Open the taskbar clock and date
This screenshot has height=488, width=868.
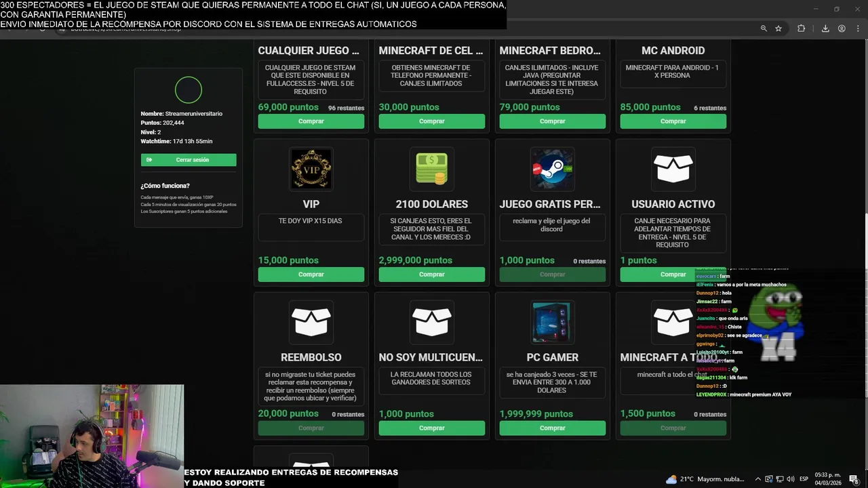click(827, 479)
